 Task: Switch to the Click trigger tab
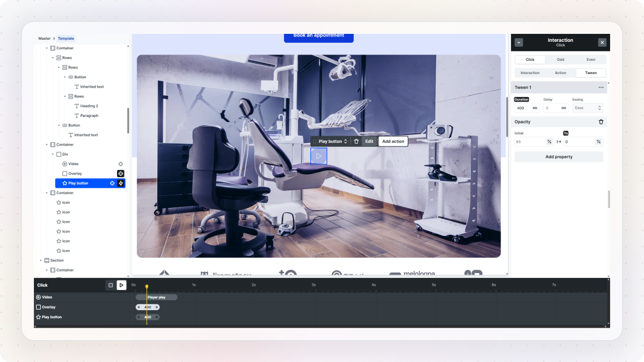pyautogui.click(x=530, y=60)
